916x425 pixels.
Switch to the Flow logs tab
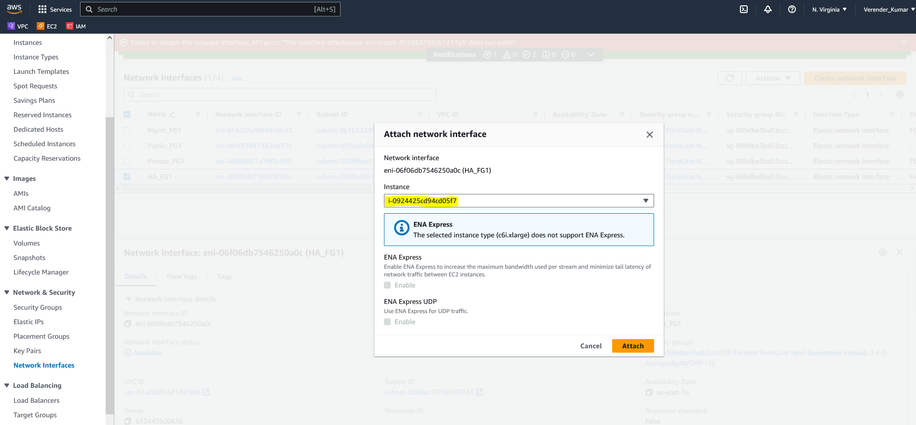(x=182, y=276)
